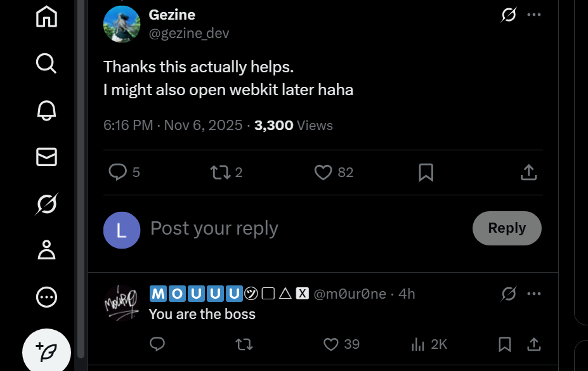Open share menu on Gezine's post
Screen dimensions: 588x371
click(x=528, y=172)
